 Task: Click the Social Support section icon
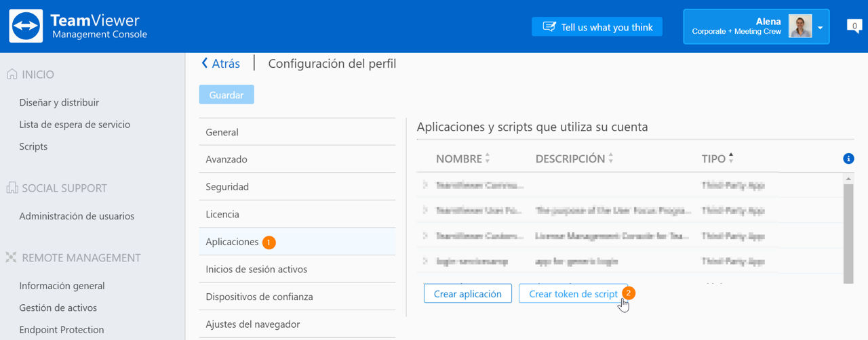pos(12,188)
